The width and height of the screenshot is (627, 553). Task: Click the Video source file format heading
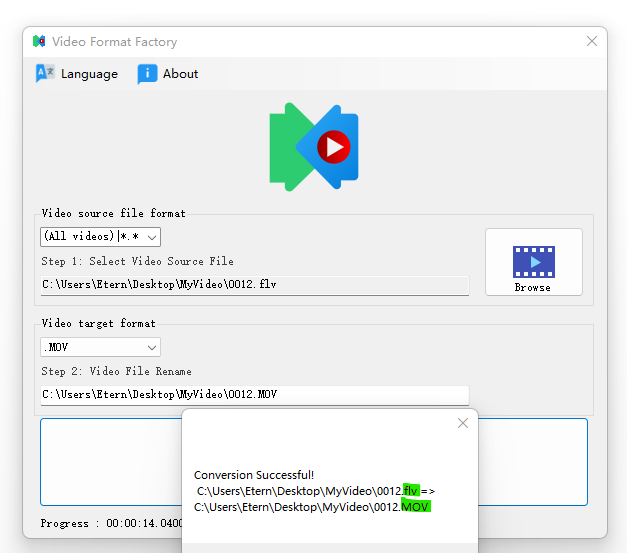coord(114,214)
